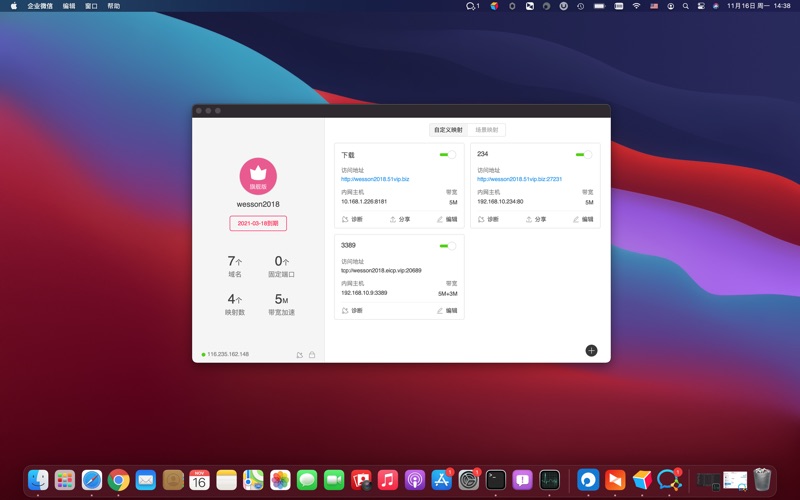Edit the 3389 mapping

[447, 310]
